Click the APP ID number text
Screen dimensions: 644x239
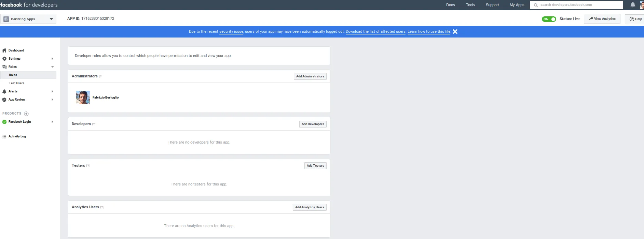[x=98, y=19]
